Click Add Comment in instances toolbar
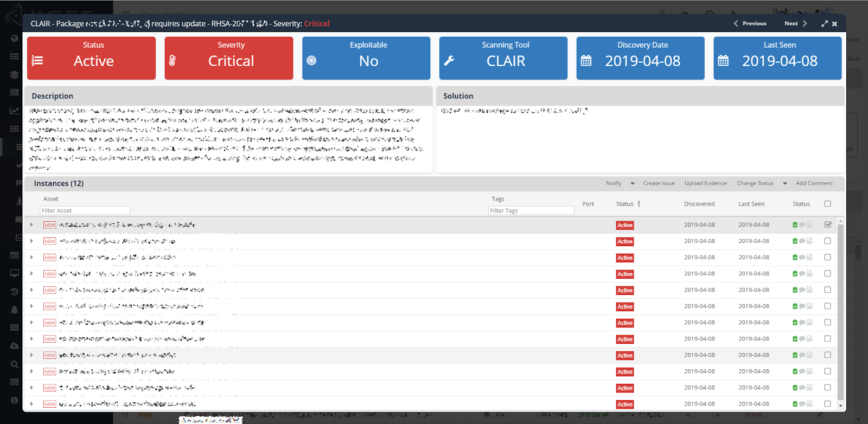This screenshot has width=868, height=424. click(x=814, y=183)
